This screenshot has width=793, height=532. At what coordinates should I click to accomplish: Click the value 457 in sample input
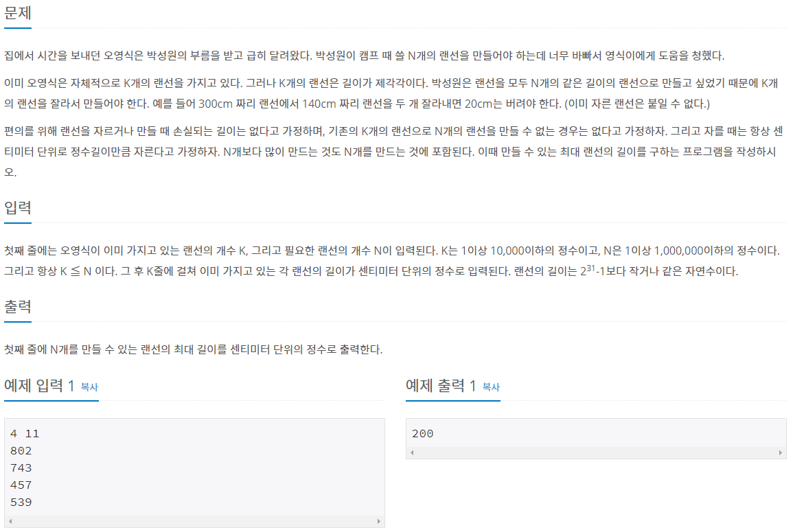coord(21,485)
